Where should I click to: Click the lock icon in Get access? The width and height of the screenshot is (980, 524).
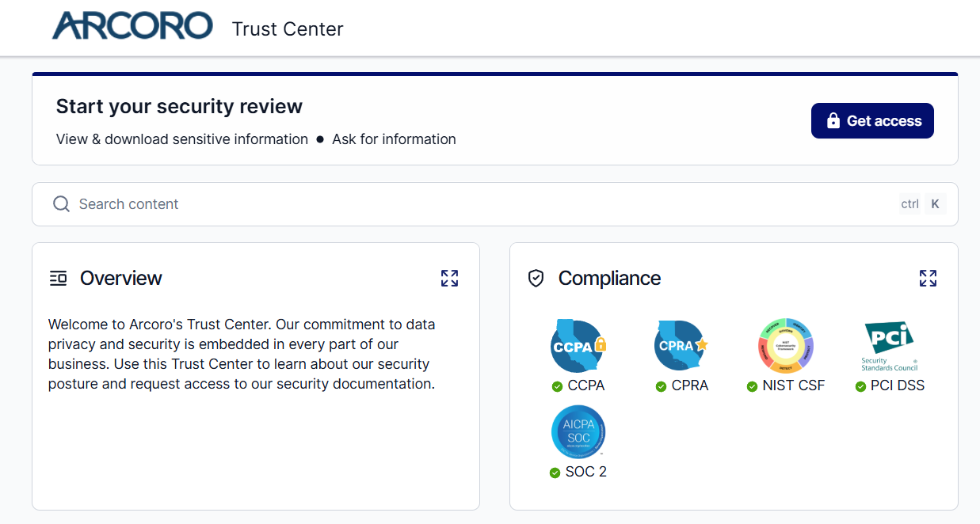[833, 120]
